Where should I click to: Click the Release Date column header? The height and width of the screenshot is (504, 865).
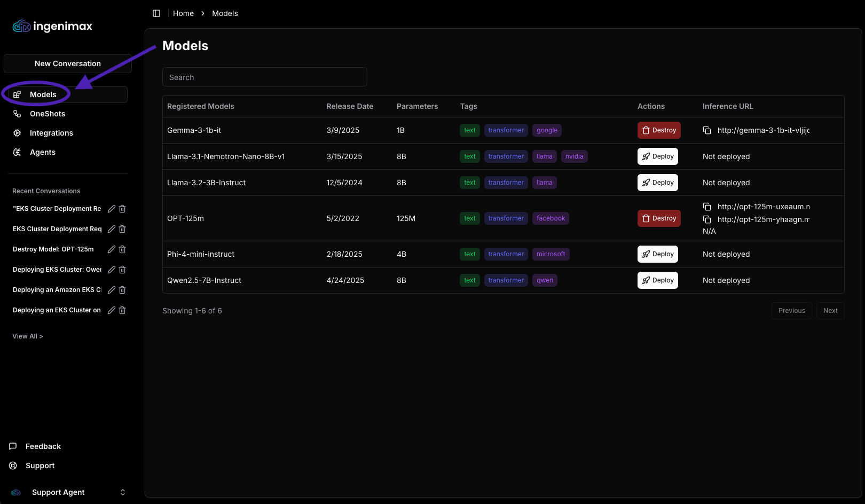(x=350, y=106)
